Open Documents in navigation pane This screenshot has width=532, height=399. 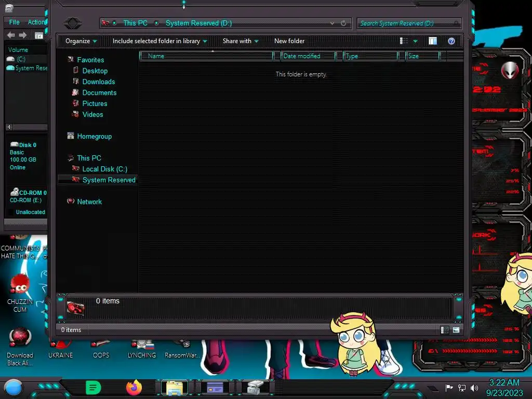99,92
